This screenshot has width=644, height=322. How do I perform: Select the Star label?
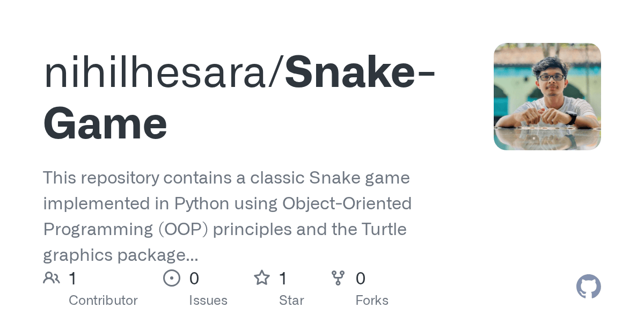point(291,301)
